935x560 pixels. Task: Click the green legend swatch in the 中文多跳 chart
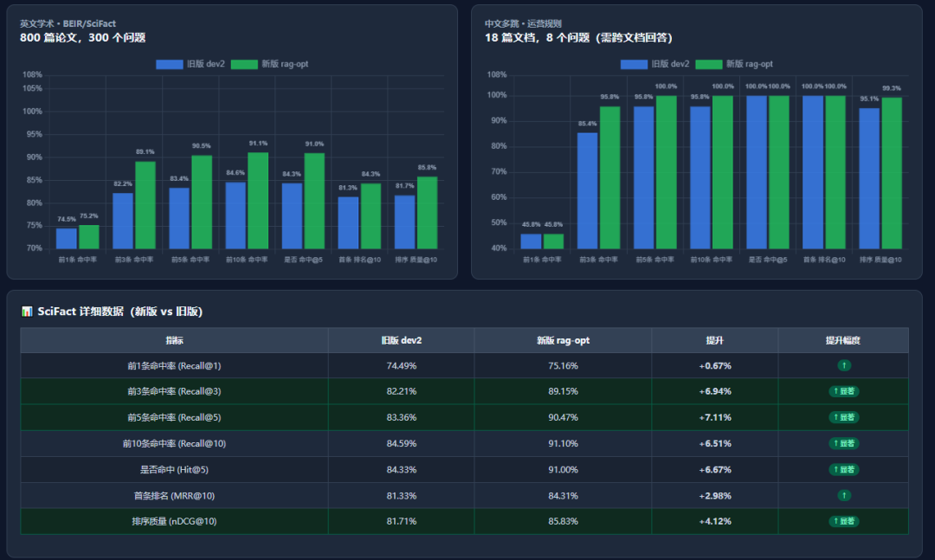point(709,64)
